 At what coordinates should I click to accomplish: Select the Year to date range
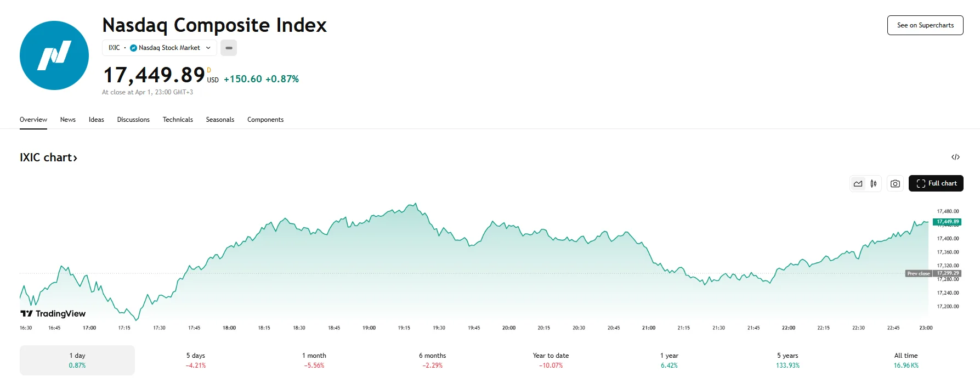[550, 360]
